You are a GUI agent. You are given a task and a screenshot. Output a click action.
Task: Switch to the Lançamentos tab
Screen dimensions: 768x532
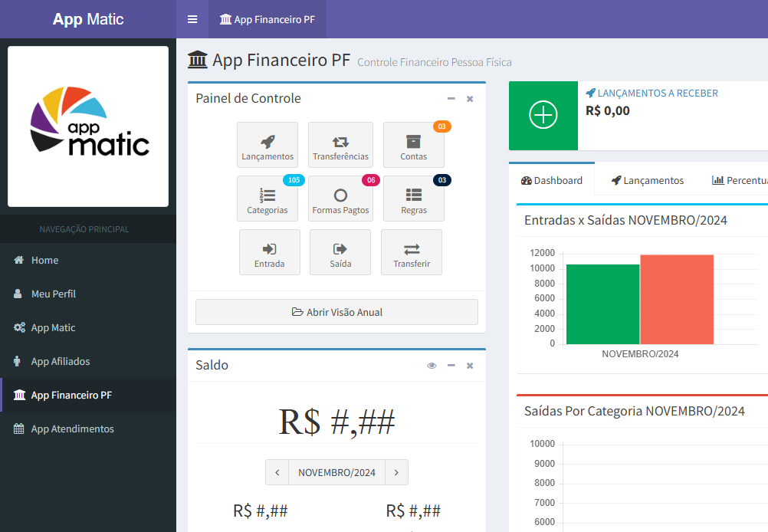click(648, 180)
